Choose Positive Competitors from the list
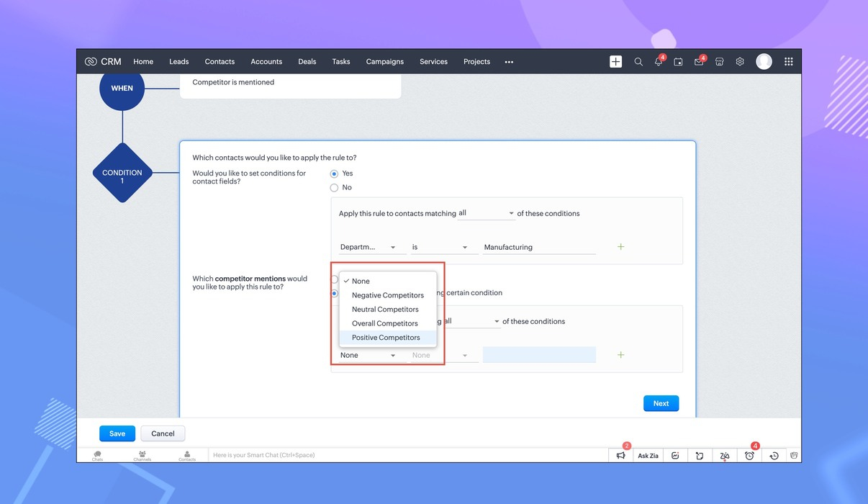Viewport: 868px width, 504px height. [386, 338]
